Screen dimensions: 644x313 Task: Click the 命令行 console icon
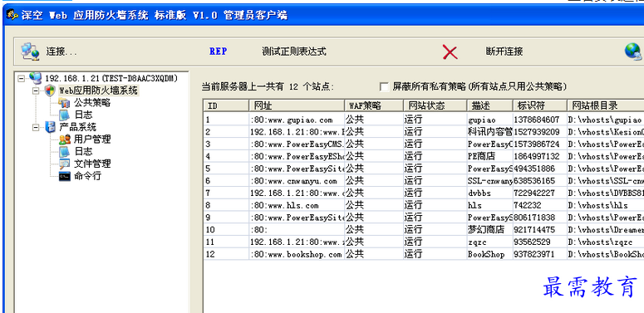coord(65,176)
